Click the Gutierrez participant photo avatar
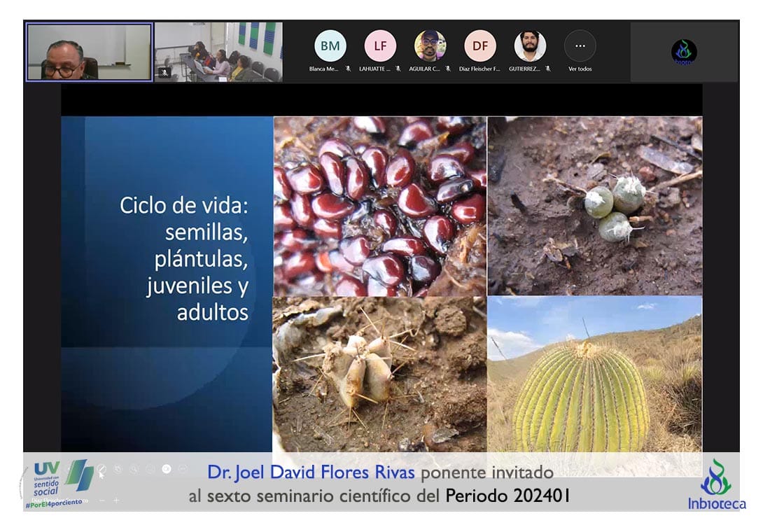 point(530,45)
